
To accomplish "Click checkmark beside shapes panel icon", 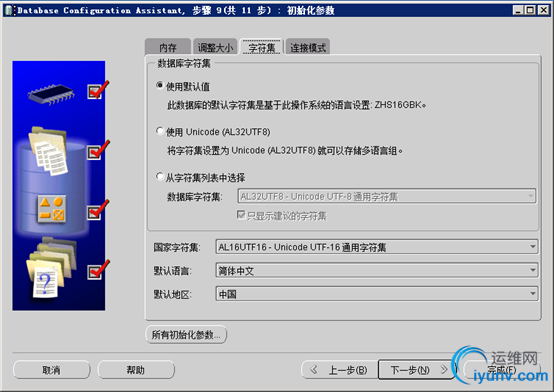I will (x=98, y=210).
